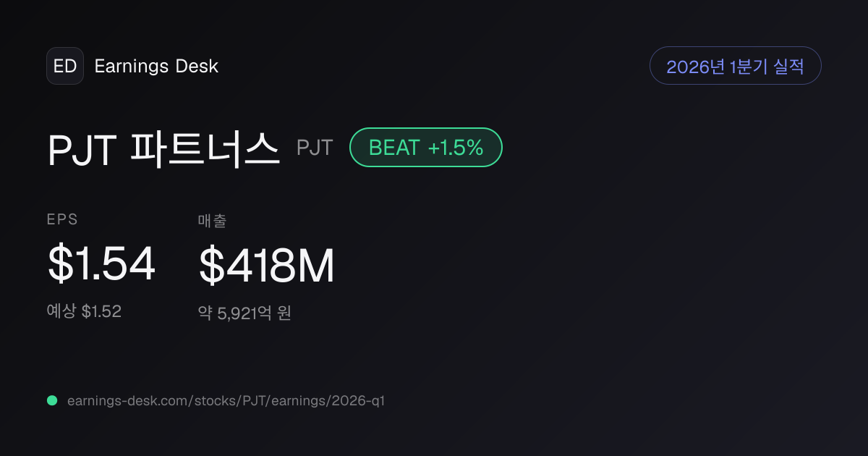The height and width of the screenshot is (456, 868).
Task: Click the BEAT +1.5% badge
Action: (426, 148)
